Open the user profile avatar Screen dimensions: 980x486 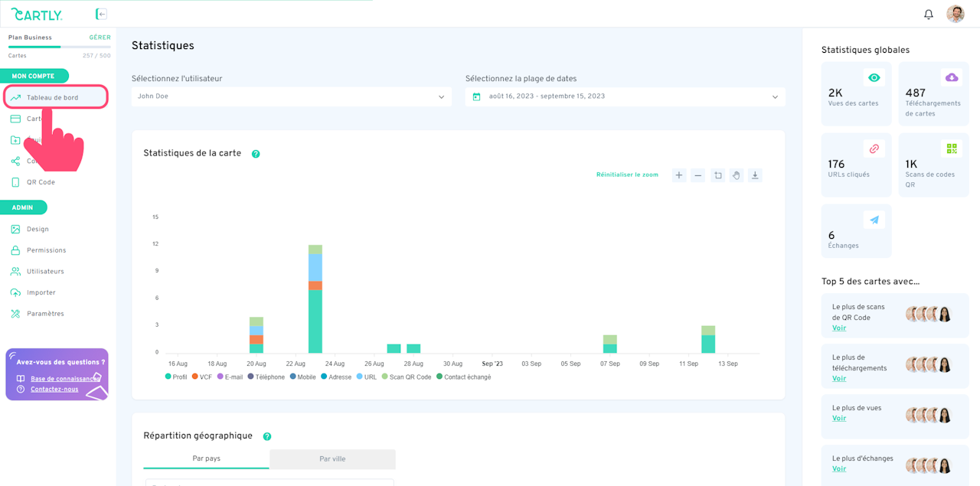pyautogui.click(x=955, y=14)
